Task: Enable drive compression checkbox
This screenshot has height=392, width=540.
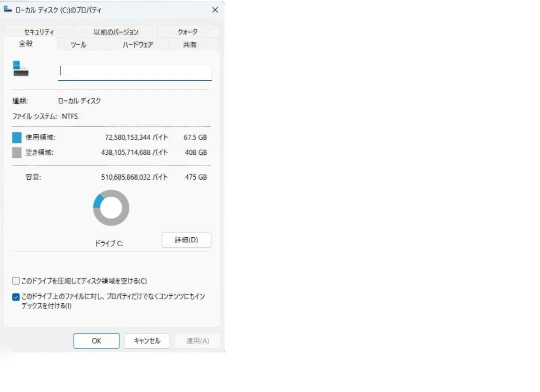Action: [x=15, y=281]
